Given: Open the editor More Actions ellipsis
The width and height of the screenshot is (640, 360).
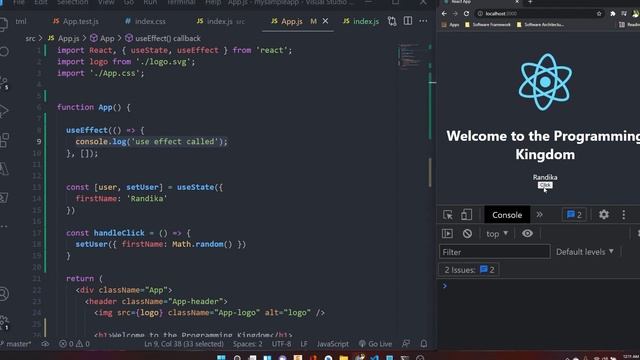Looking at the screenshot, I should pos(423,20).
